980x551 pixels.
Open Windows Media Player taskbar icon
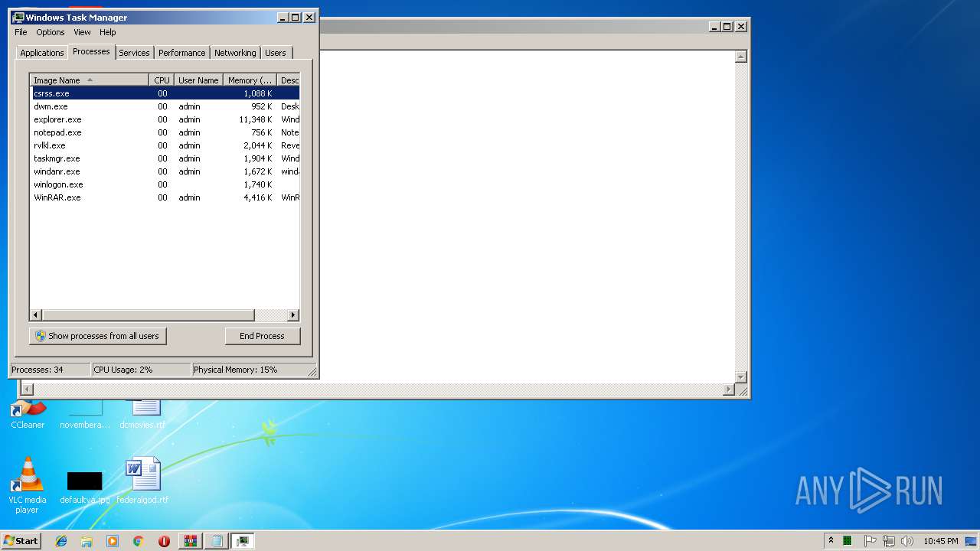(x=113, y=540)
